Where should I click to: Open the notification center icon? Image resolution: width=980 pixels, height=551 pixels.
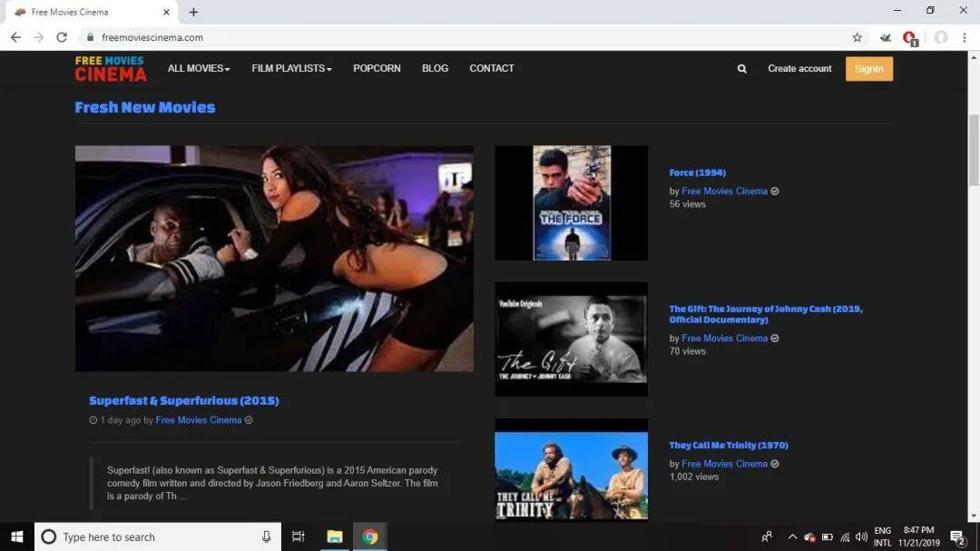[958, 536]
